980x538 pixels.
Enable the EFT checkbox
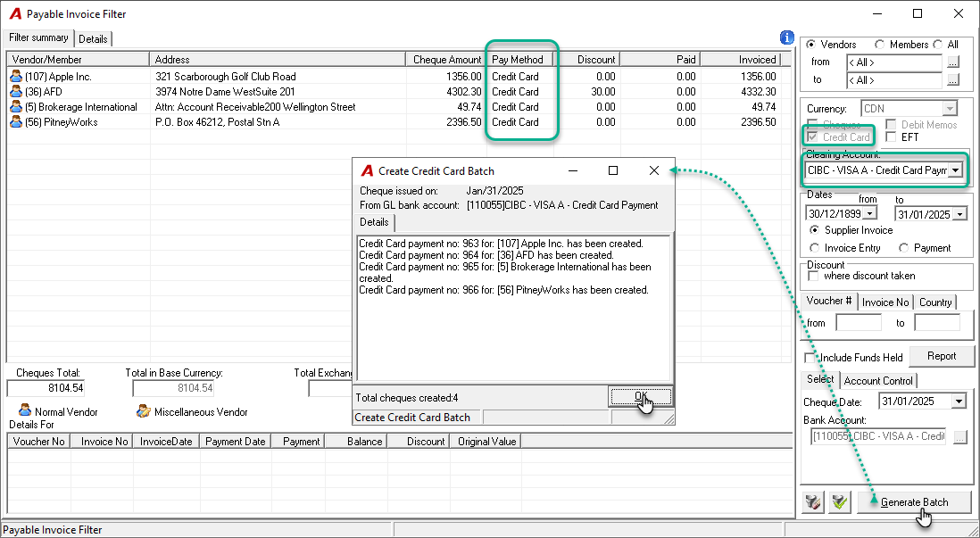891,137
